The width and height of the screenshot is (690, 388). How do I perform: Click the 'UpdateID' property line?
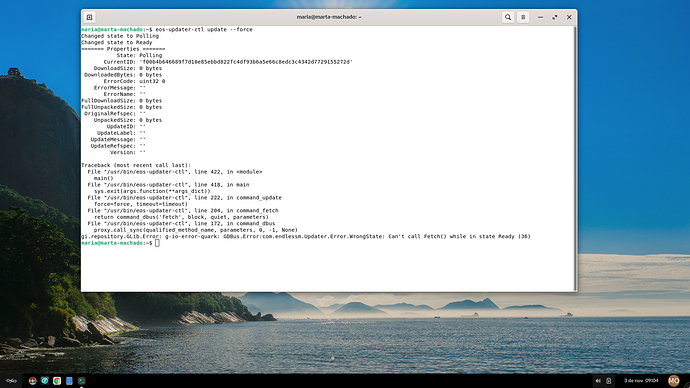(126, 126)
